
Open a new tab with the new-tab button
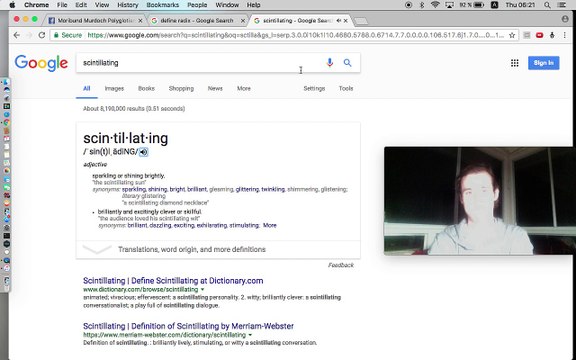click(361, 21)
